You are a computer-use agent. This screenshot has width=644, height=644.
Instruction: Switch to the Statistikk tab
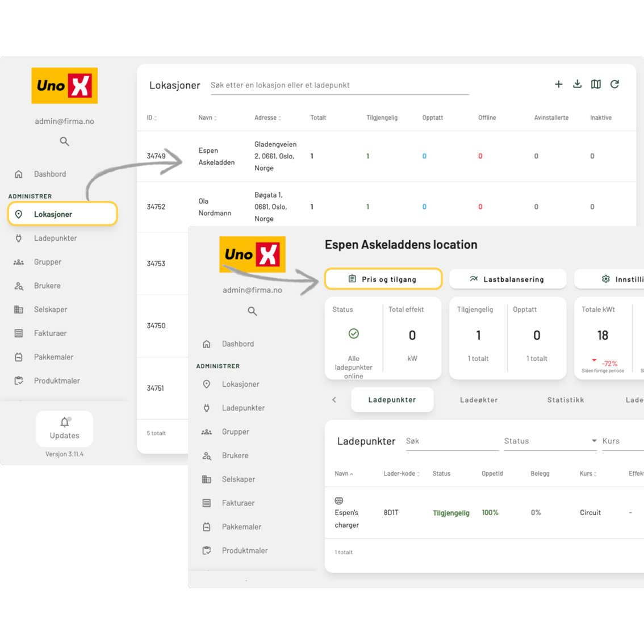click(x=565, y=400)
